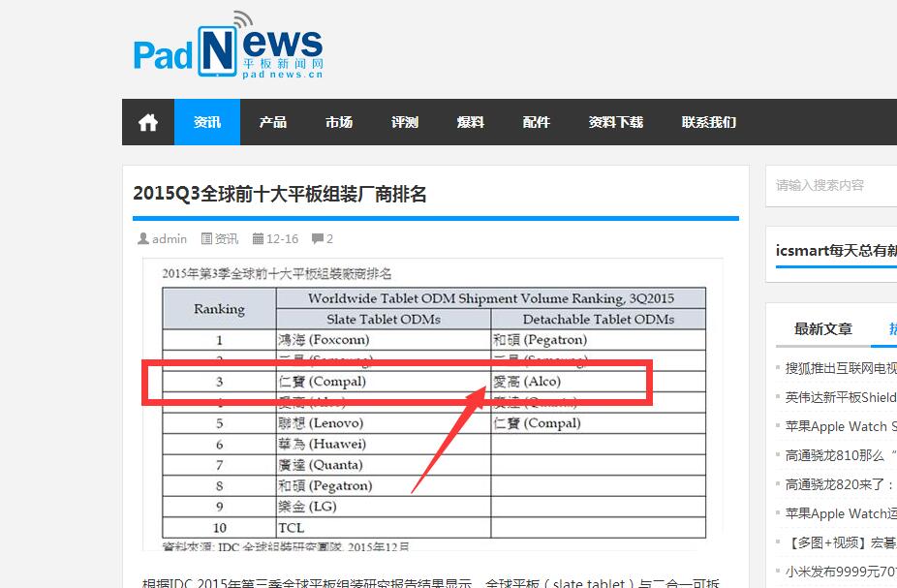Image resolution: width=897 pixels, height=588 pixels.
Task: Click the article title 2015Q3全球前十大平板组装厂商排名
Action: tap(283, 193)
